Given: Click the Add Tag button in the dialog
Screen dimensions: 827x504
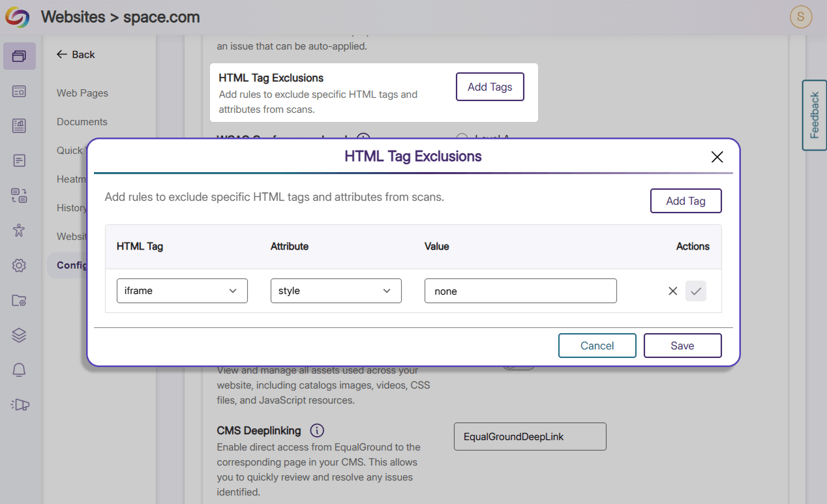Looking at the screenshot, I should (685, 201).
